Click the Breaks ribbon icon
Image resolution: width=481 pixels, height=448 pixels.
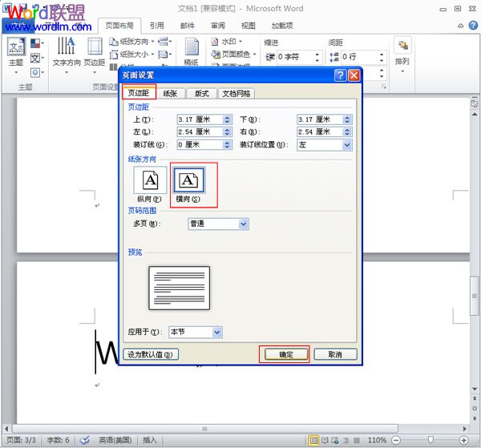(164, 42)
